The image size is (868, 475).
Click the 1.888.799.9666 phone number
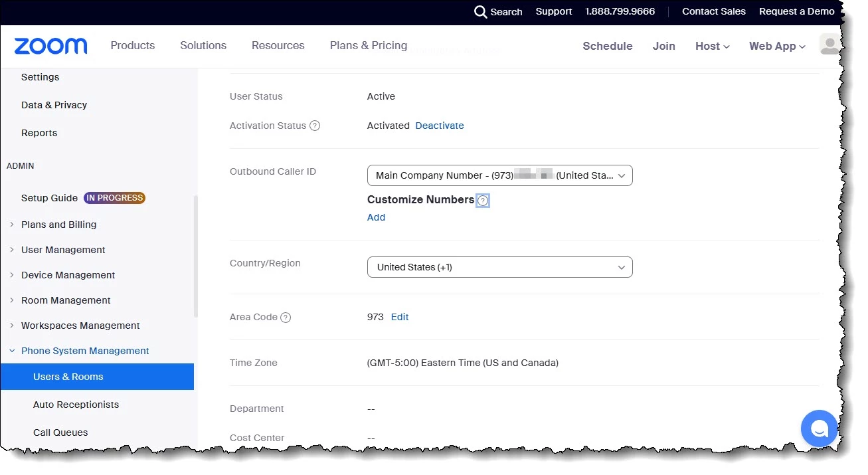pyautogui.click(x=620, y=11)
